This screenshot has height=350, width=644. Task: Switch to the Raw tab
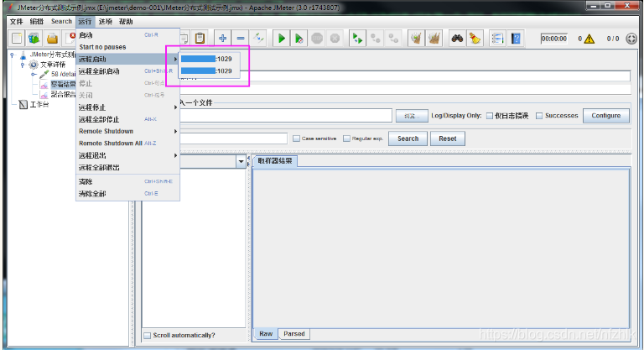266,333
